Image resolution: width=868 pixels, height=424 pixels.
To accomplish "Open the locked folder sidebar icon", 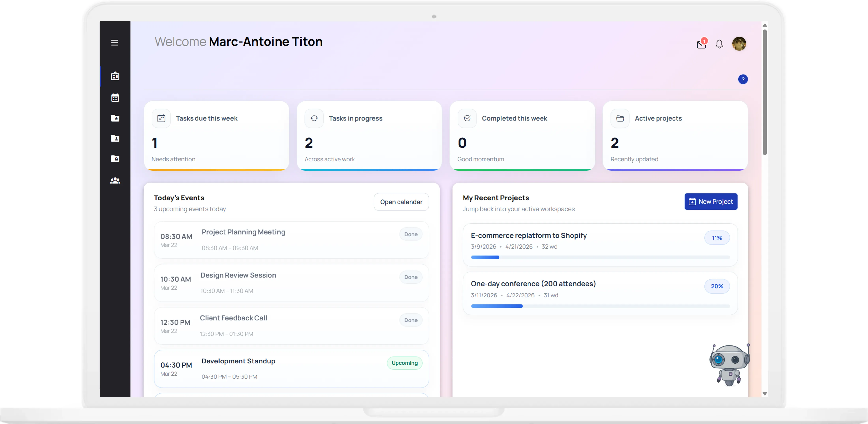I will (115, 159).
